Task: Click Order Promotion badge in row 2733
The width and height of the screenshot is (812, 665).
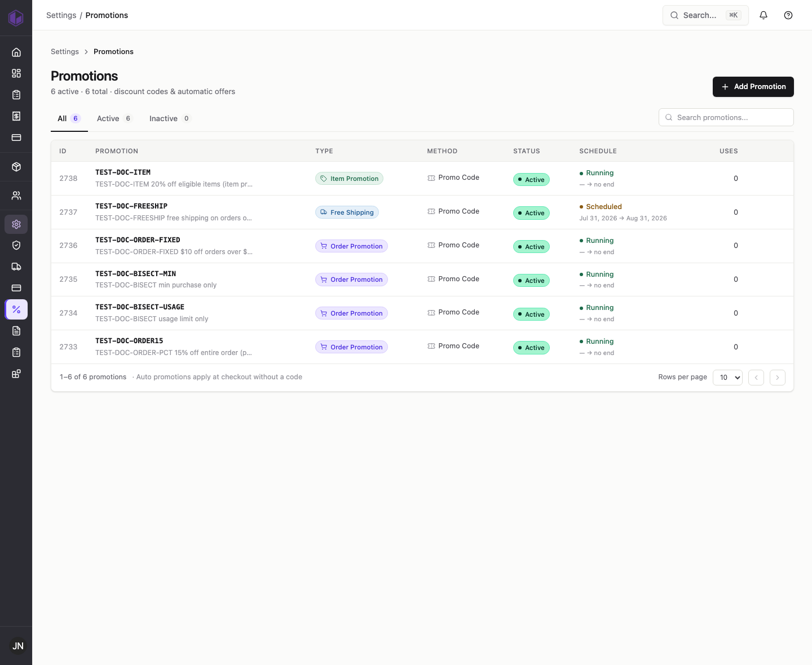Action: click(x=351, y=347)
